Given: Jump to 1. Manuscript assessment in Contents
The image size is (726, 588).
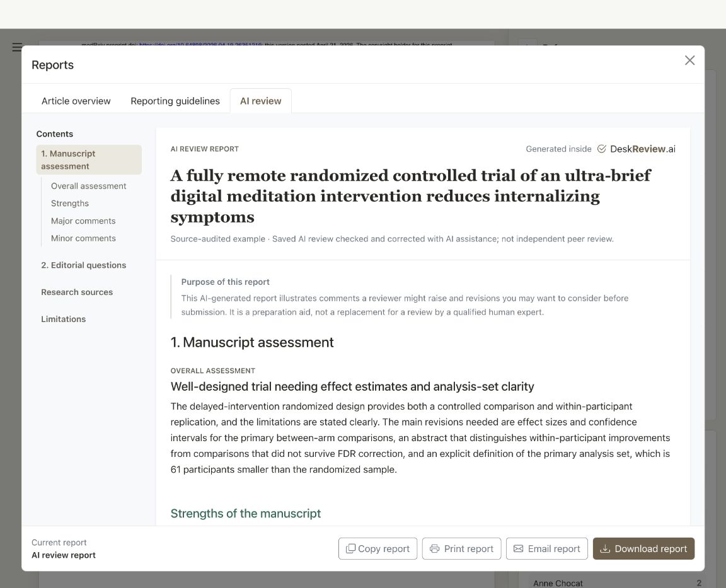Looking at the screenshot, I should (x=89, y=159).
